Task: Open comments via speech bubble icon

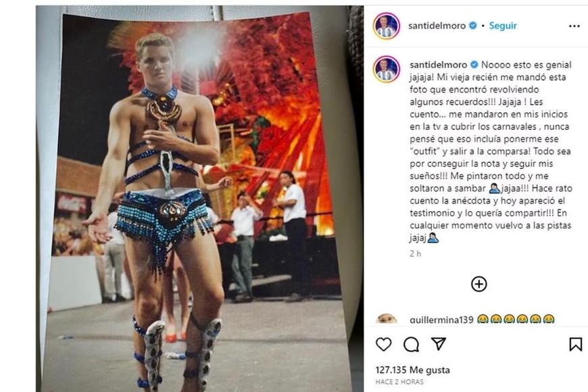Action: tap(411, 344)
